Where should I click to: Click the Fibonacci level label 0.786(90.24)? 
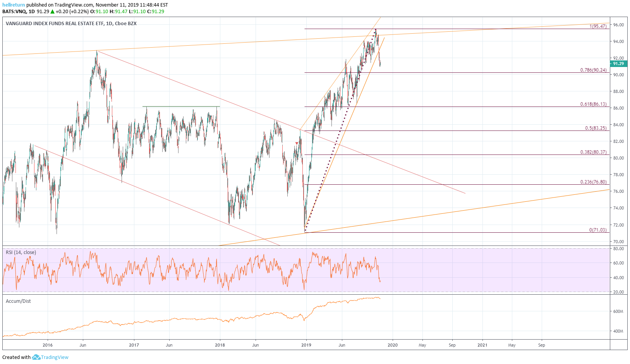[x=593, y=70]
